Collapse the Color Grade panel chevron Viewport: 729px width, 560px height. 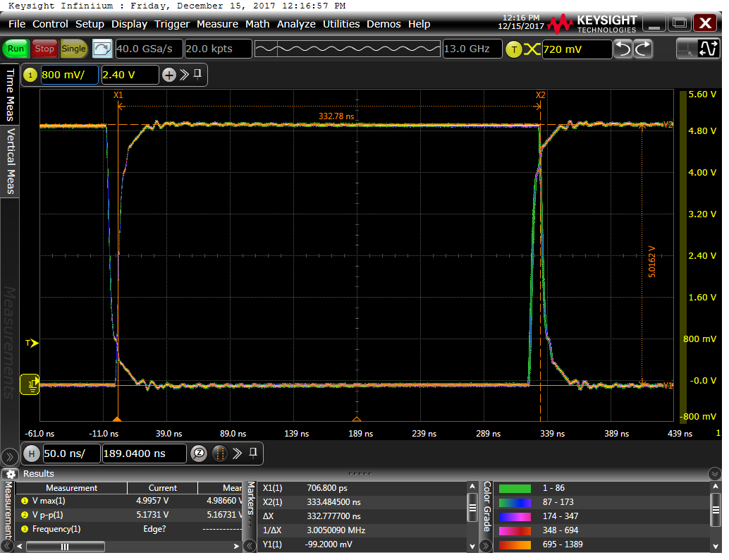point(486,546)
